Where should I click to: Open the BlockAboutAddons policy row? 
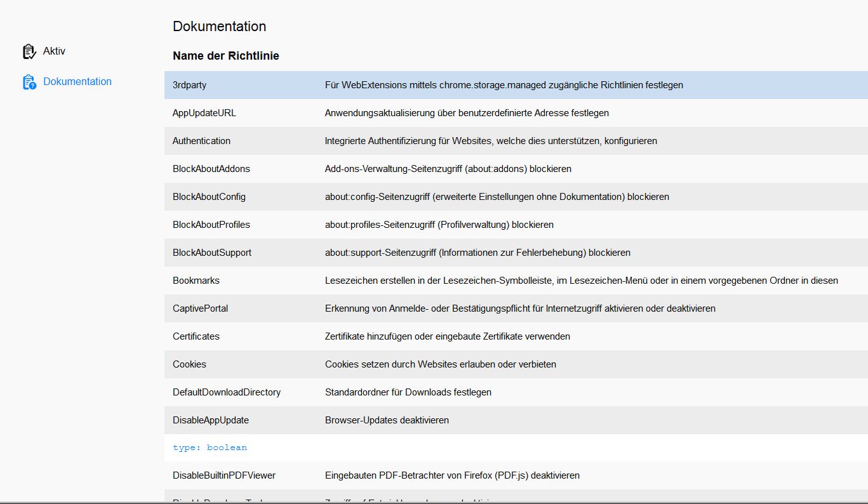point(211,169)
